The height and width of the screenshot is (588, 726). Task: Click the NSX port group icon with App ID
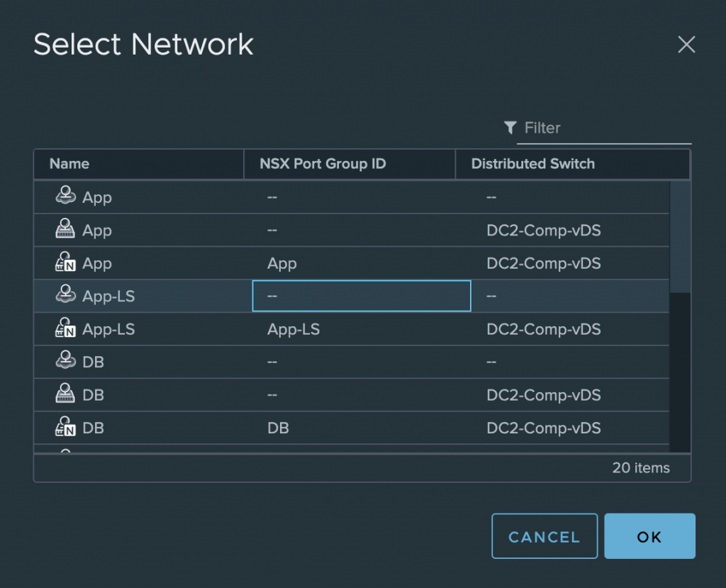point(65,261)
